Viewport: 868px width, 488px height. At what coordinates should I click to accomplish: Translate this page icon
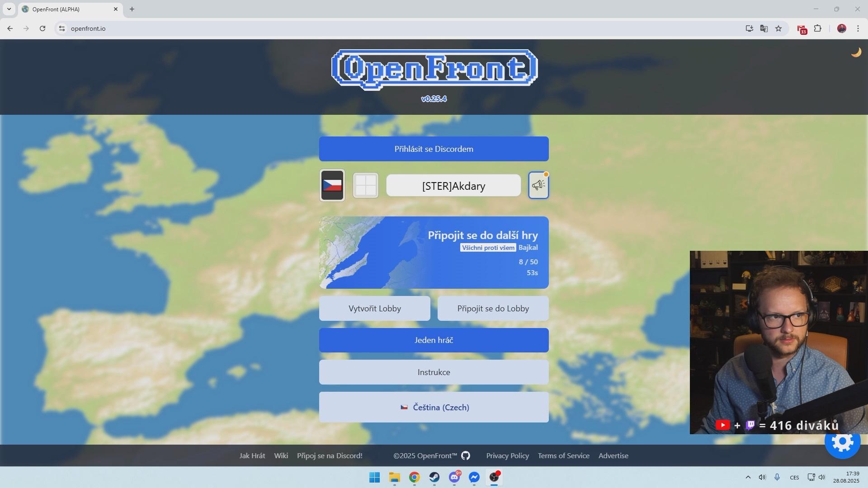pyautogui.click(x=764, y=28)
